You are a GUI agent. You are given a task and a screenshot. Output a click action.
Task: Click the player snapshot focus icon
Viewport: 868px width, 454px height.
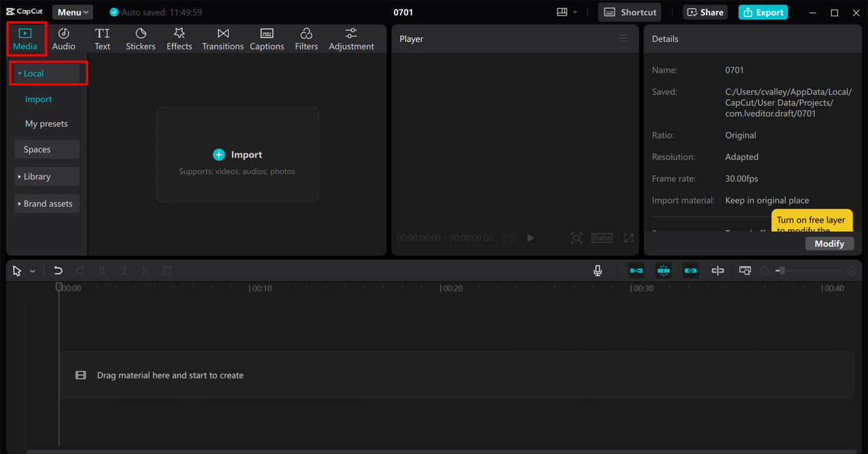(576, 238)
